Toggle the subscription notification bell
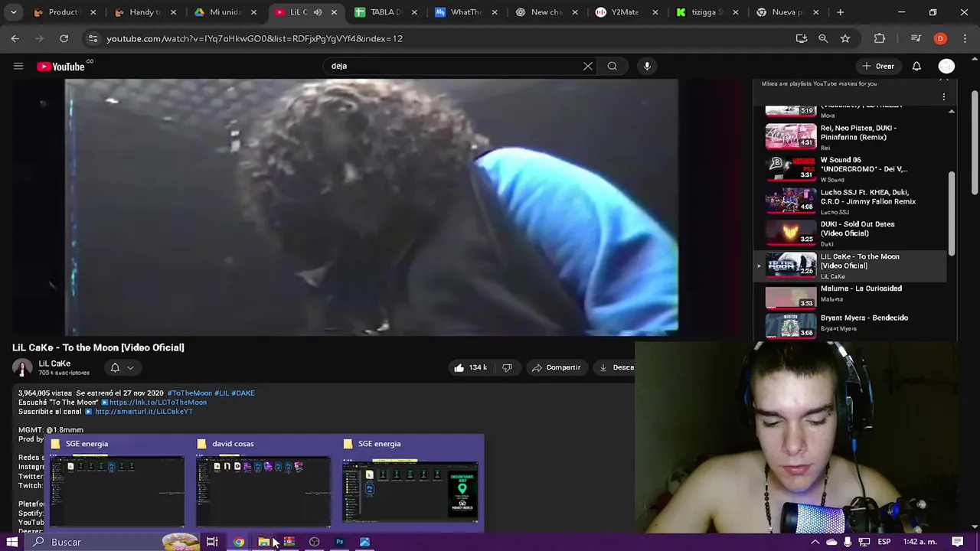 pos(115,367)
